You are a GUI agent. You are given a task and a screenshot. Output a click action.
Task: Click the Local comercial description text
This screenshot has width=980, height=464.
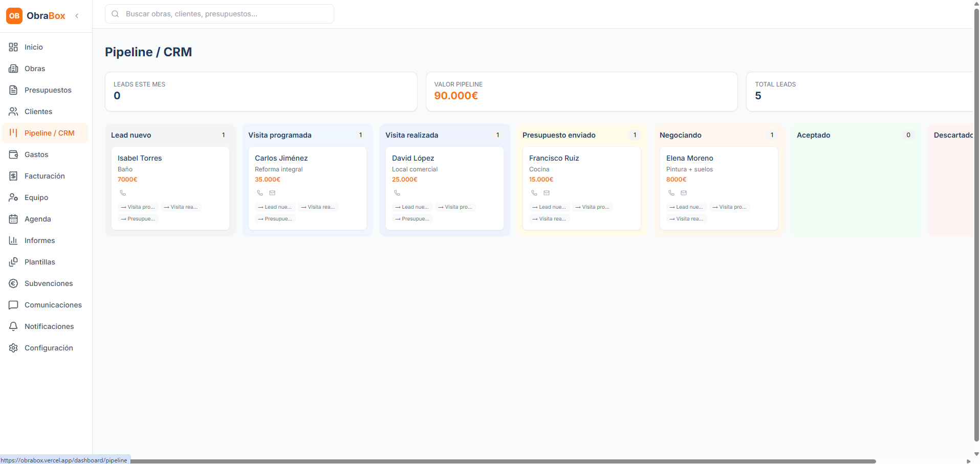pyautogui.click(x=415, y=169)
